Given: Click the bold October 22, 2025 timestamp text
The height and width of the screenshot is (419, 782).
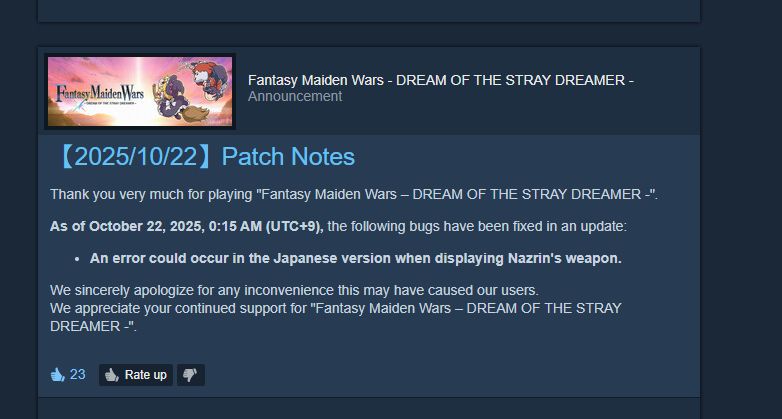Looking at the screenshot, I should 187,226.
